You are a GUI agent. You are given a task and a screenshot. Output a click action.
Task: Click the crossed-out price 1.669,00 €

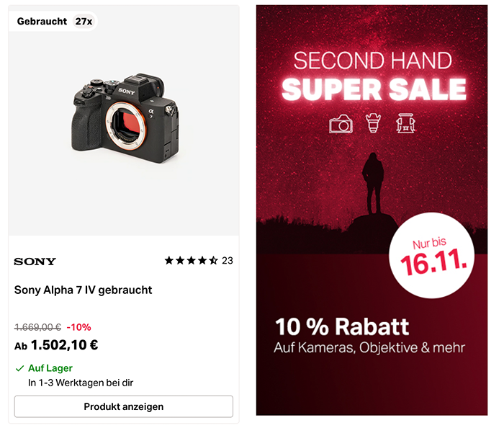point(37,327)
